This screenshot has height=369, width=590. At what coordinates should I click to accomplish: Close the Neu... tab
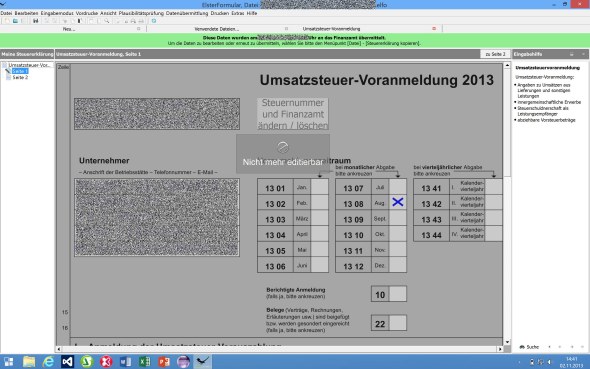pos(138,29)
